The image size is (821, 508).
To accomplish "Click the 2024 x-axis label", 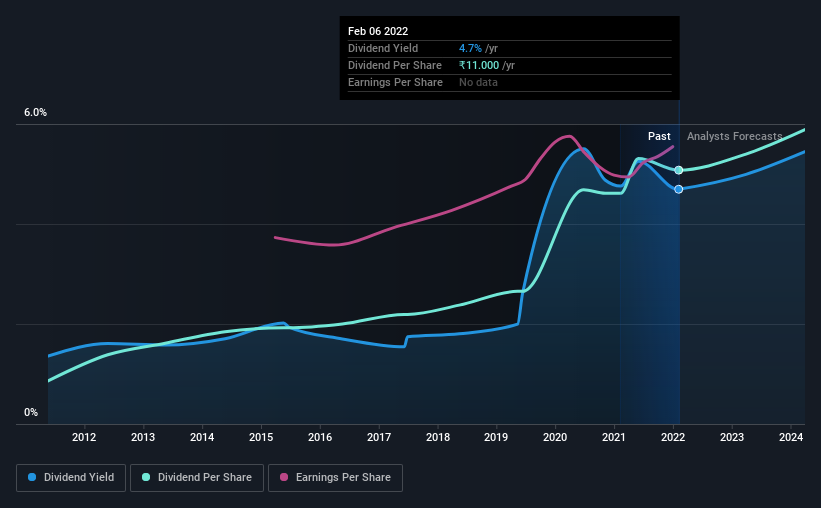I will coord(791,437).
